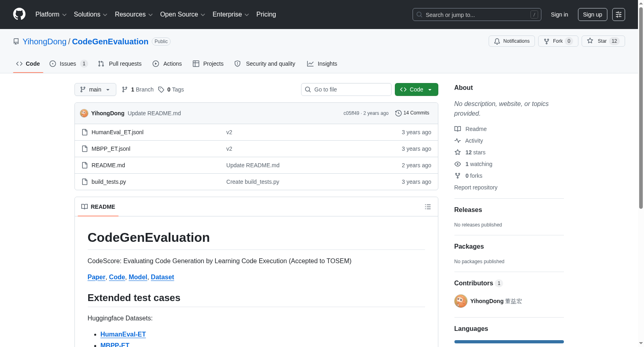Click the Report repository link
This screenshot has width=644, height=347.
tap(476, 187)
